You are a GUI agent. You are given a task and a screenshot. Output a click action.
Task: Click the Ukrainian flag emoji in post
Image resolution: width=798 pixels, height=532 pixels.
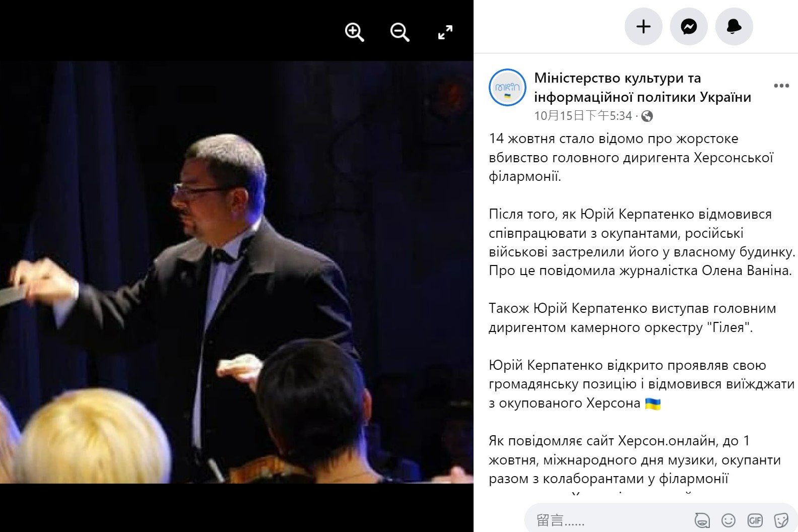click(x=653, y=404)
